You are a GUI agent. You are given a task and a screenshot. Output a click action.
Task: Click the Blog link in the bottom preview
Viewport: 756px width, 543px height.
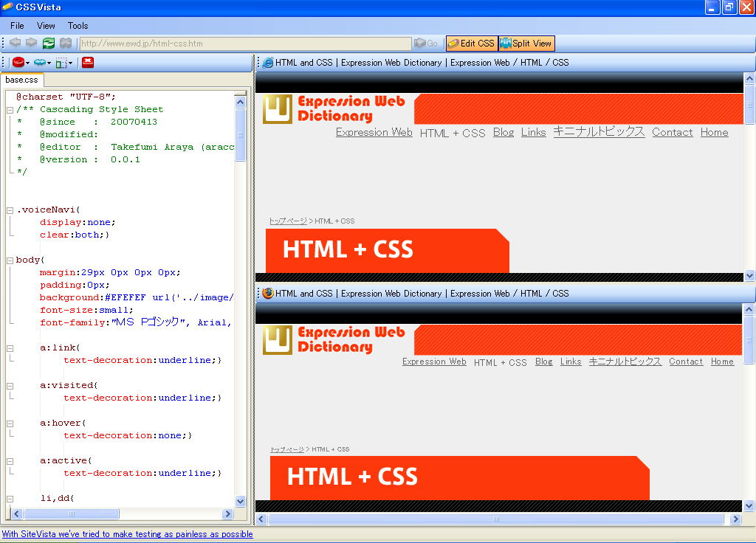[544, 362]
